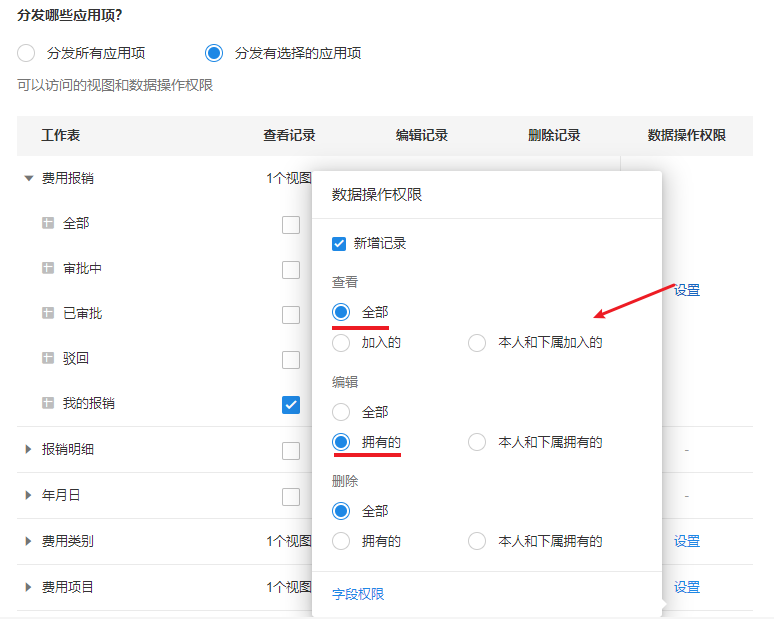Image resolution: width=774 pixels, height=619 pixels.
Task: Expand the 费用项目 worksheet row
Action: [x=29, y=587]
